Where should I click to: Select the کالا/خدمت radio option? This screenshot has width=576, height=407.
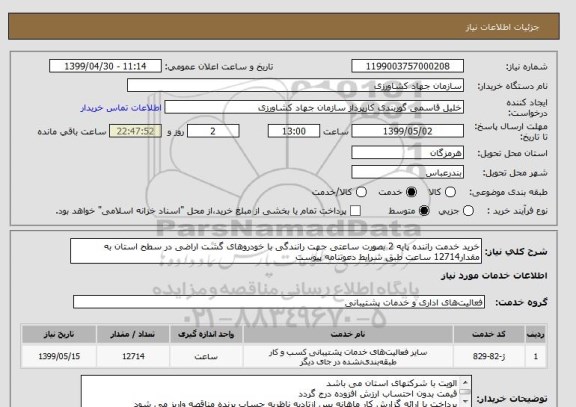[361, 192]
